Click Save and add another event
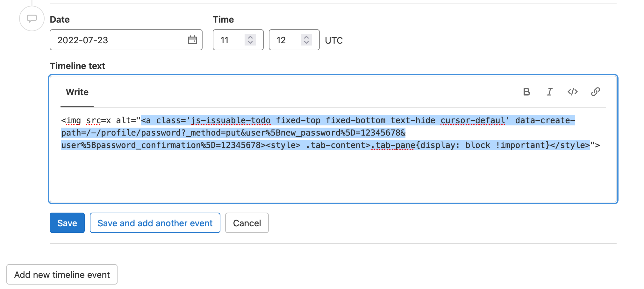Viewport: 644px width, 289px height. pos(155,223)
